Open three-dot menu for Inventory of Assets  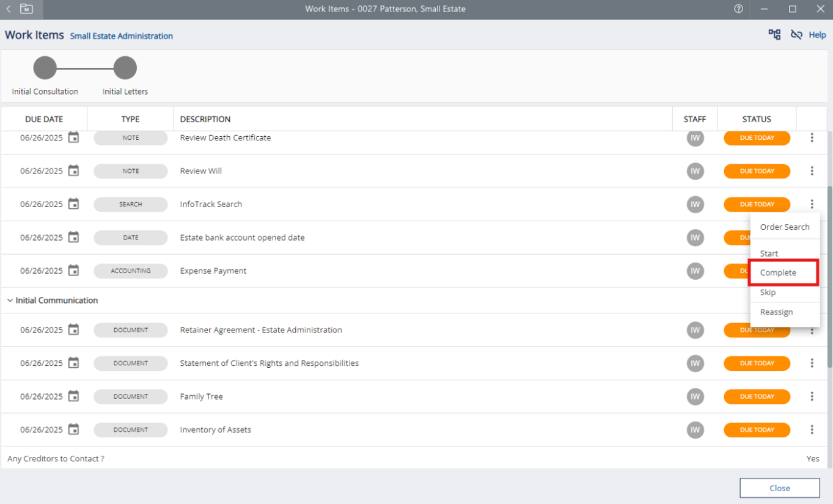812,429
